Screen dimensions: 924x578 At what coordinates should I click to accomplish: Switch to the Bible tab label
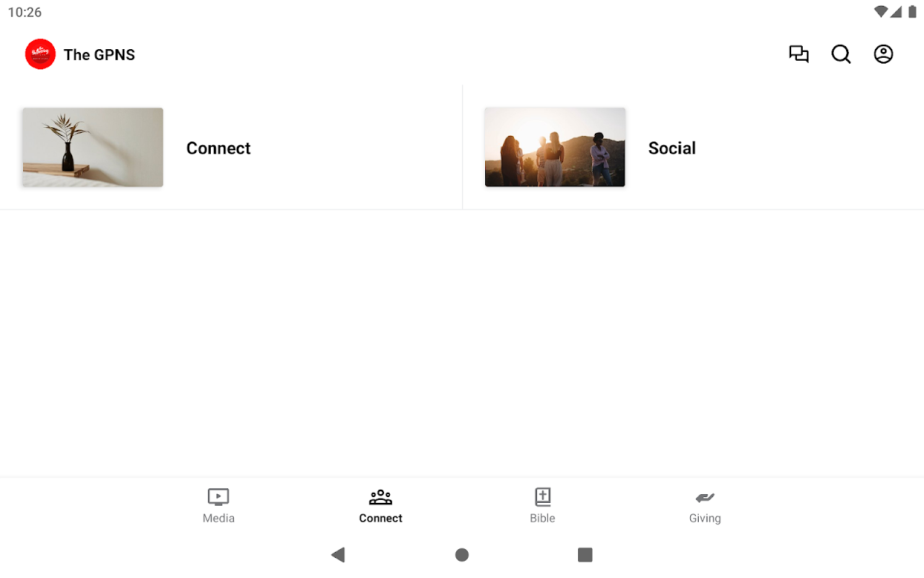[543, 518]
